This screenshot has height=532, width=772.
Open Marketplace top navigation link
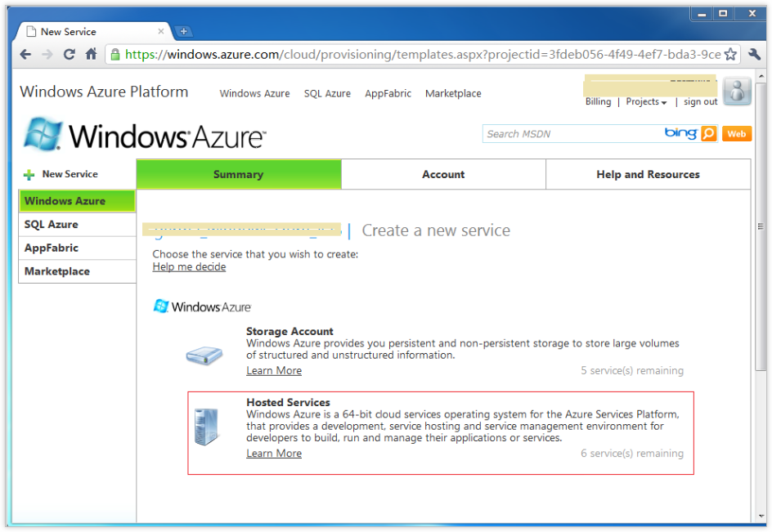pos(453,93)
